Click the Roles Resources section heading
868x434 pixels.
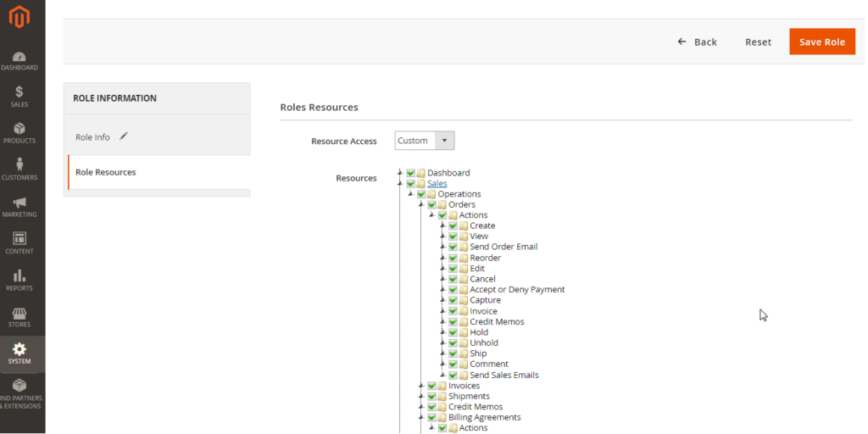click(x=319, y=108)
